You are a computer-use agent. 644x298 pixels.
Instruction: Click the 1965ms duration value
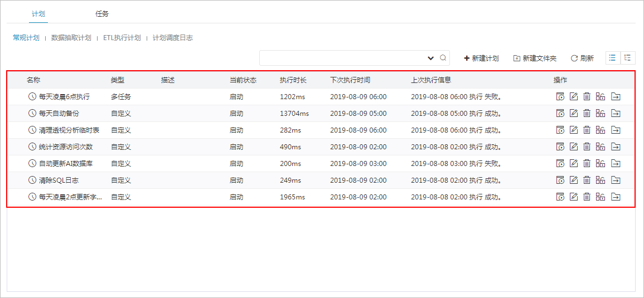pyautogui.click(x=292, y=197)
